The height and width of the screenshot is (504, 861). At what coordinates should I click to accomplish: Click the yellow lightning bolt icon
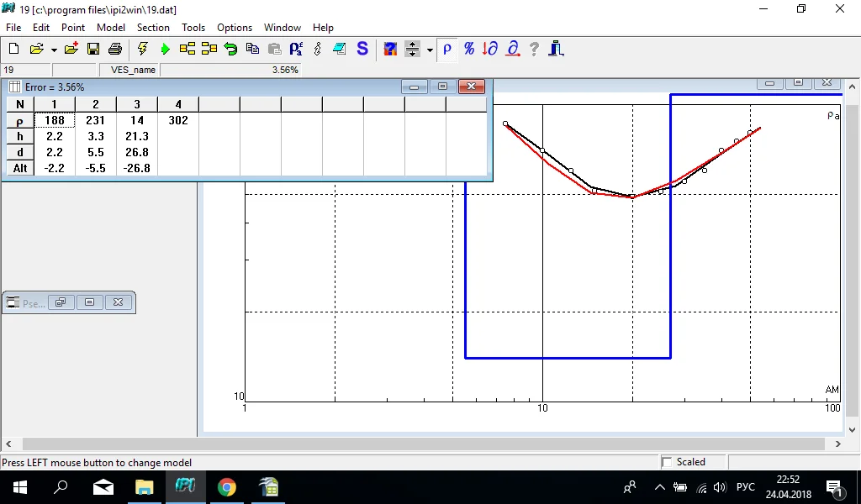pos(143,50)
